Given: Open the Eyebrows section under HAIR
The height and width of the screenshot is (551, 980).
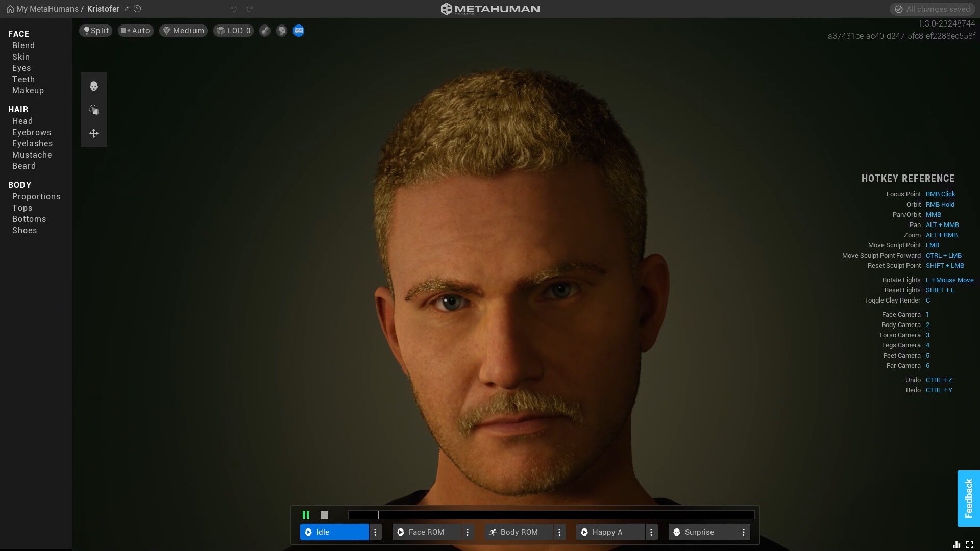Looking at the screenshot, I should click(x=31, y=132).
